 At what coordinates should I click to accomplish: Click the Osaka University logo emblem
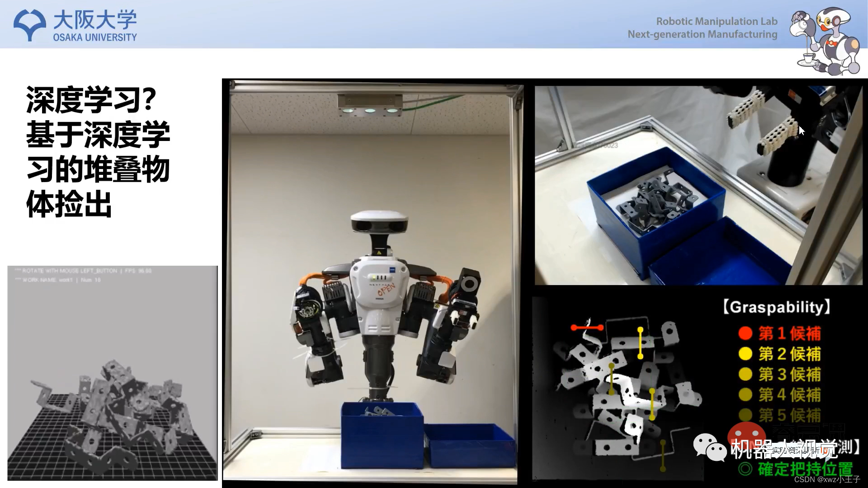(29, 25)
